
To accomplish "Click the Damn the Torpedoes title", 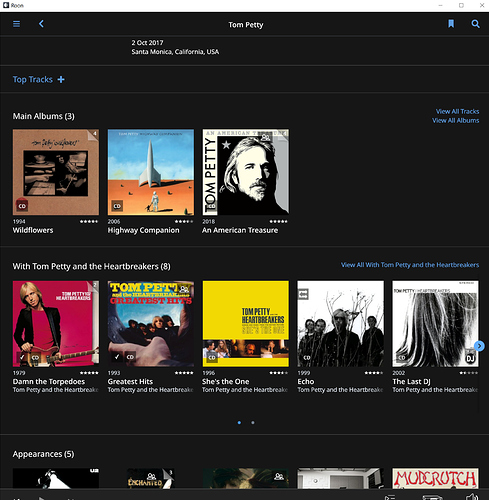I will (49, 382).
